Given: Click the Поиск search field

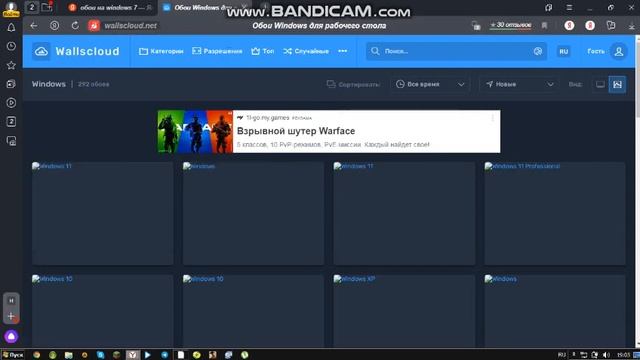Looking at the screenshot, I should (456, 51).
